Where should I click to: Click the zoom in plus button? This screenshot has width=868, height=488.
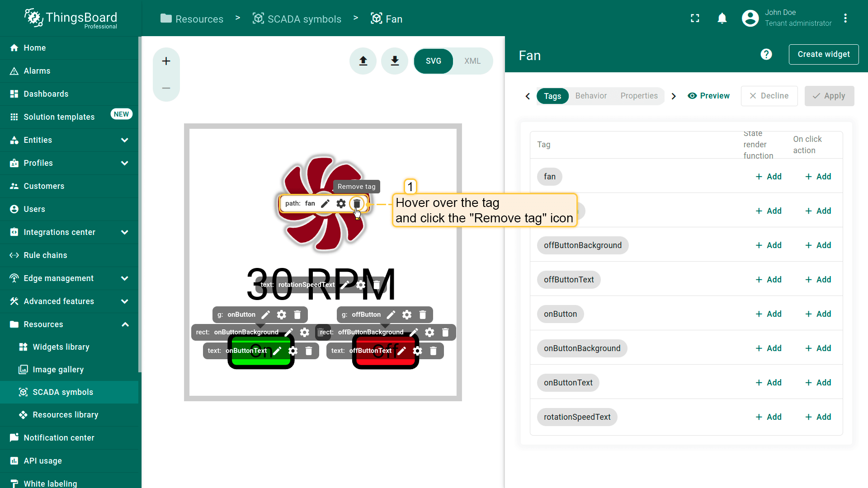(x=166, y=61)
